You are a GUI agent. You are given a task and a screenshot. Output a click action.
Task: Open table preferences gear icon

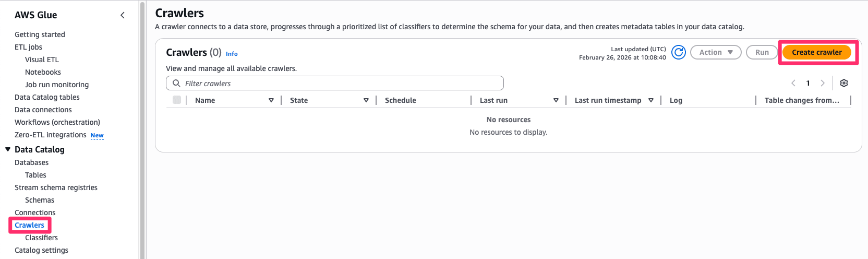pyautogui.click(x=844, y=83)
